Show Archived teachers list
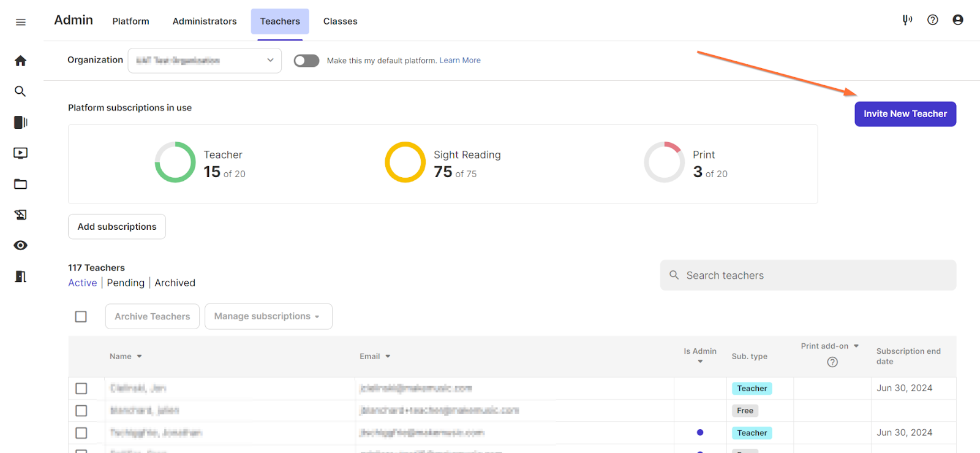The image size is (980, 453). (175, 283)
